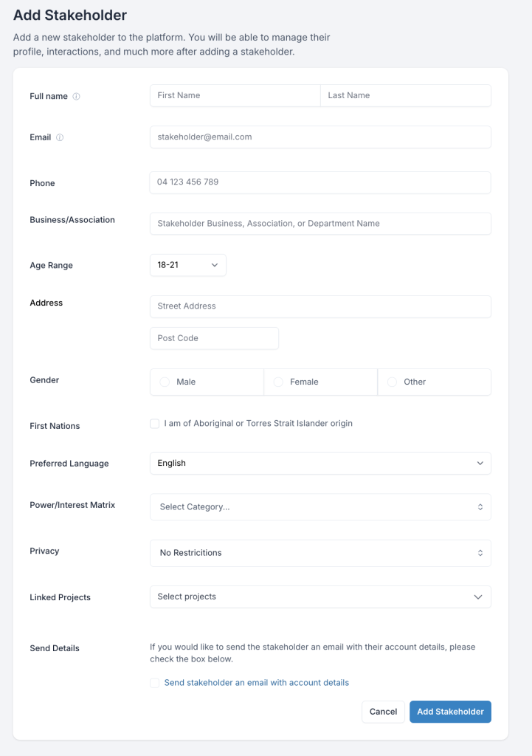Enable sending stakeholder account details email

click(154, 683)
